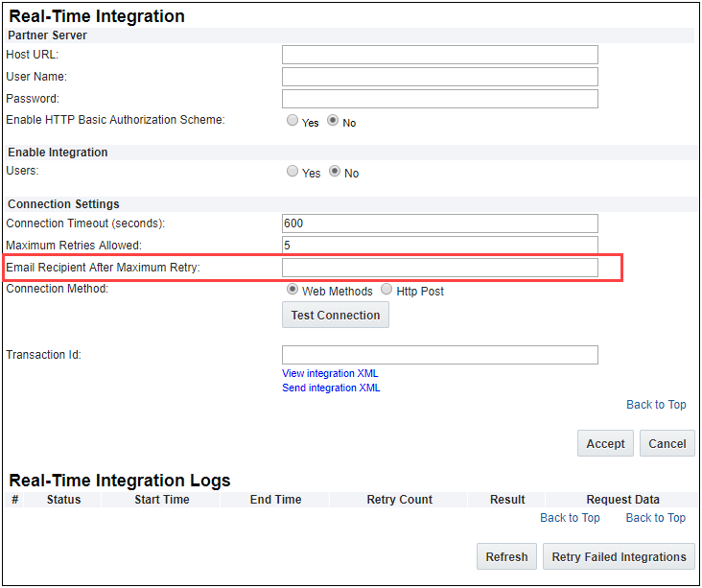Edit the Connection Timeout seconds field
This screenshot has height=588, width=702.
click(x=439, y=223)
